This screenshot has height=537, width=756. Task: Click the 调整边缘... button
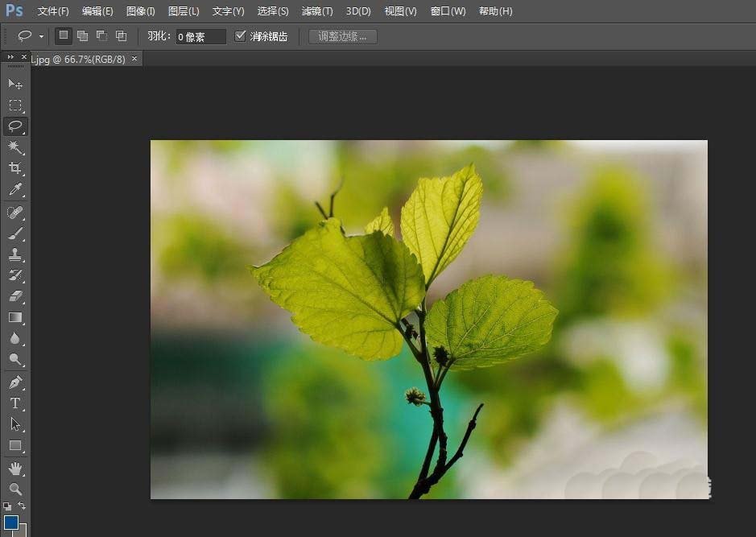coord(342,36)
